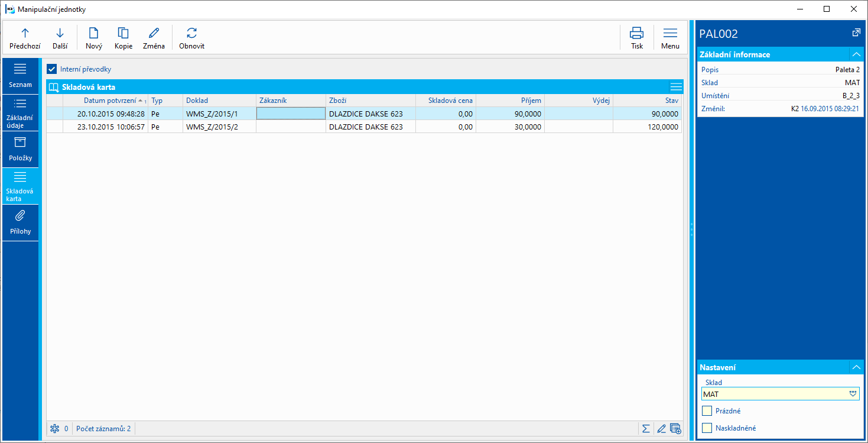868x443 pixels.
Task: Click Příjem value 90,0000
Action: pyautogui.click(x=510, y=114)
